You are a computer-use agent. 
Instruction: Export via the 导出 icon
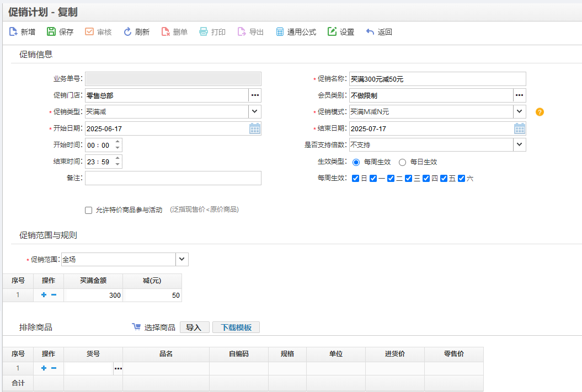[241, 32]
